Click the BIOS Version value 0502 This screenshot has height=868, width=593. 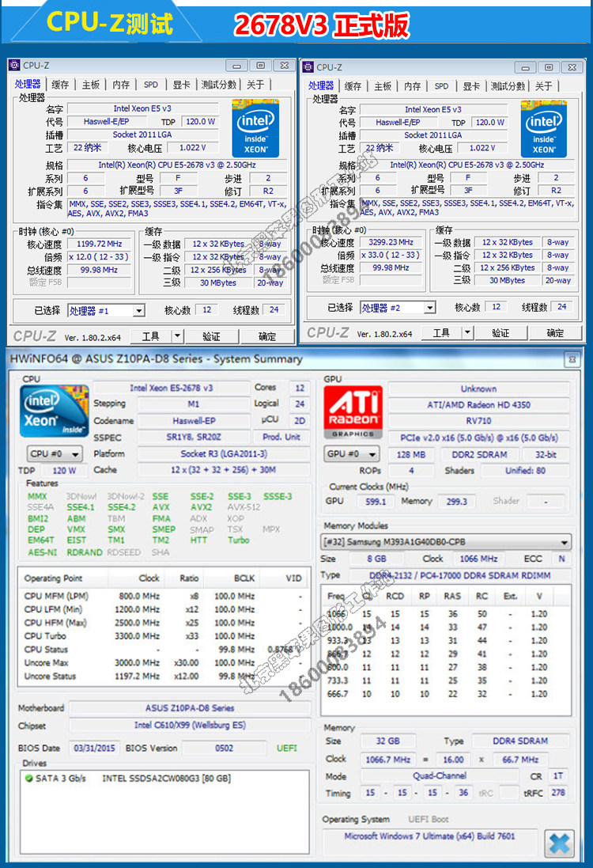(x=224, y=748)
